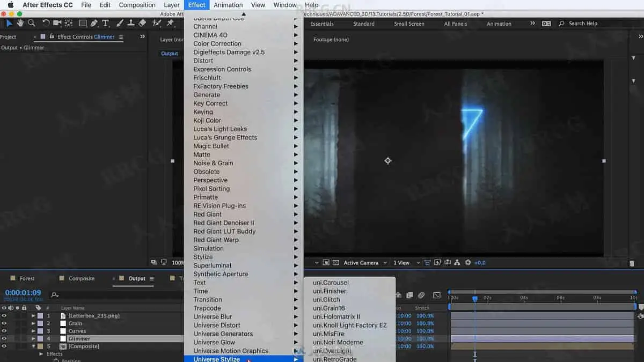Open the Effect menu in menu bar
Image resolution: width=644 pixels, height=362 pixels.
(x=197, y=5)
